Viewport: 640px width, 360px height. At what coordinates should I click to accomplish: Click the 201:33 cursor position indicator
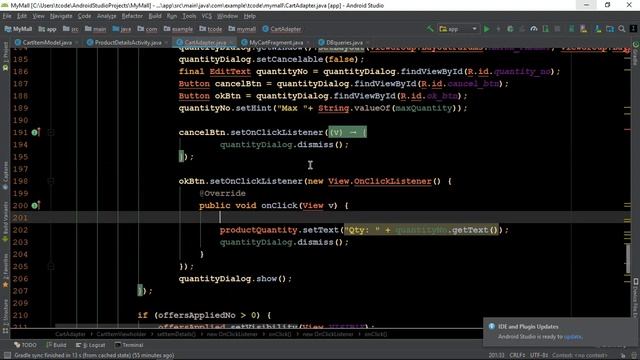tap(496, 355)
